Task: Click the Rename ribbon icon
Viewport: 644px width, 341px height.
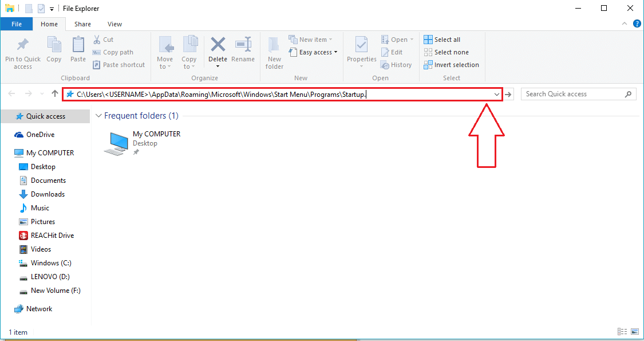Action: click(x=243, y=45)
